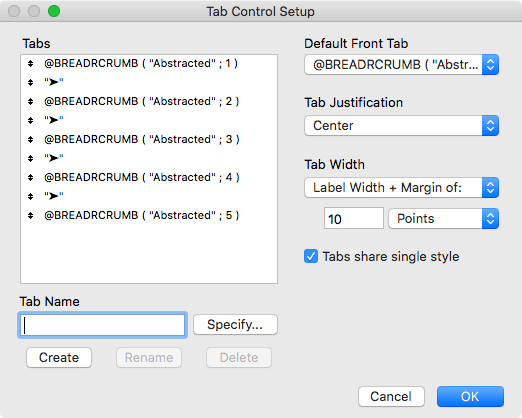Click reorder handle for @BREADRCRUMB Abstracted 3 tab

pyautogui.click(x=30, y=139)
